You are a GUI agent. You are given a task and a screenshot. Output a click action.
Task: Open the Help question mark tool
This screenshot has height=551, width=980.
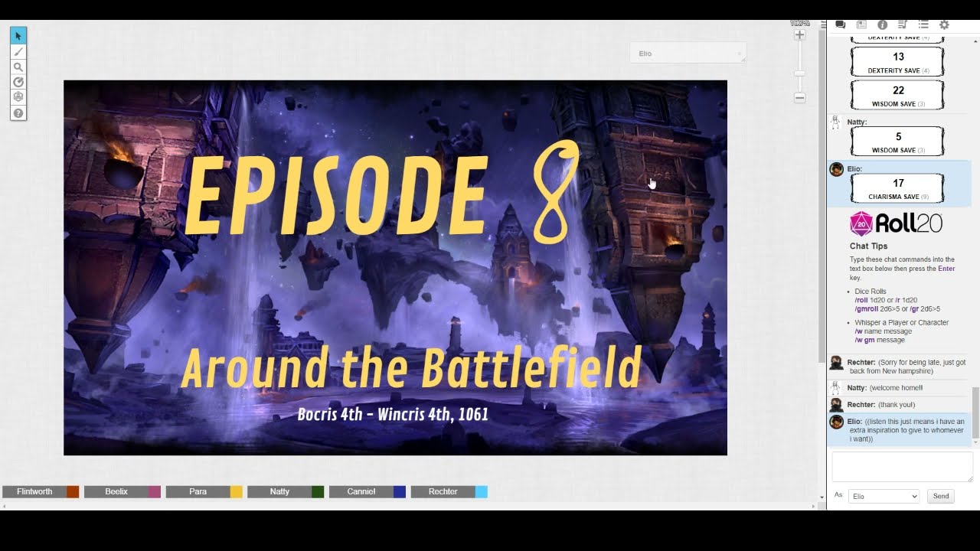18,113
